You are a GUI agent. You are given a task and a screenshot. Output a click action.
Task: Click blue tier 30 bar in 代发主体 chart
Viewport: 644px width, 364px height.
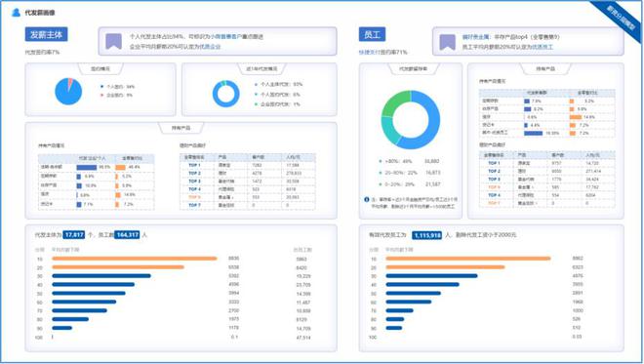click(101, 275)
